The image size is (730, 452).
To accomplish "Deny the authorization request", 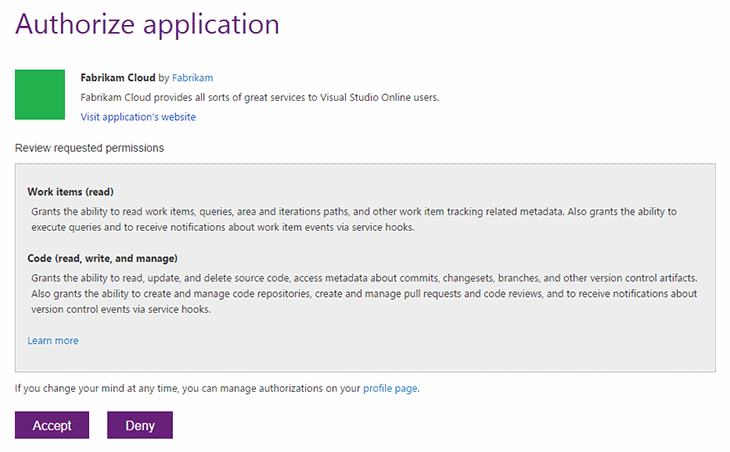I will [140, 425].
